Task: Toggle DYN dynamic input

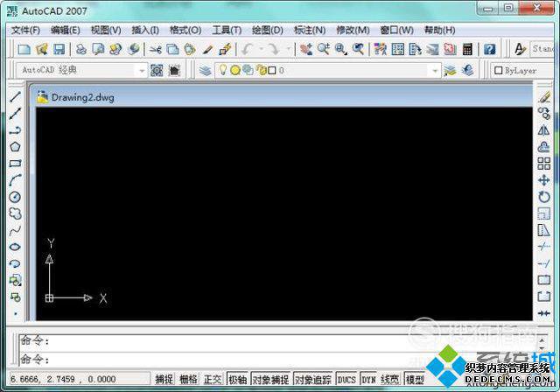Action: (x=368, y=379)
